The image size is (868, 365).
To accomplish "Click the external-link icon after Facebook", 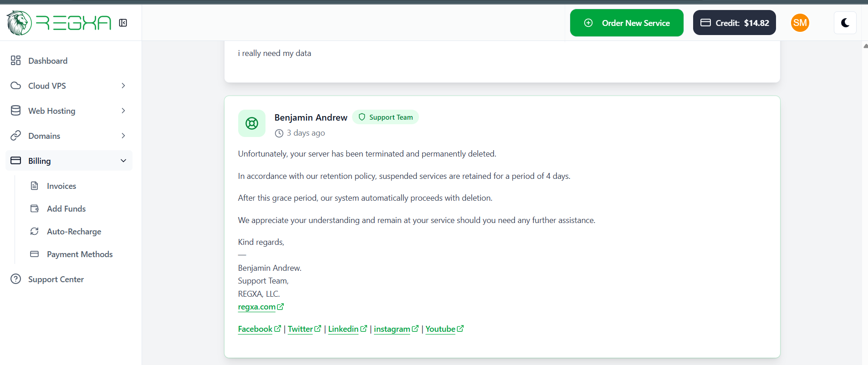I will (x=278, y=329).
